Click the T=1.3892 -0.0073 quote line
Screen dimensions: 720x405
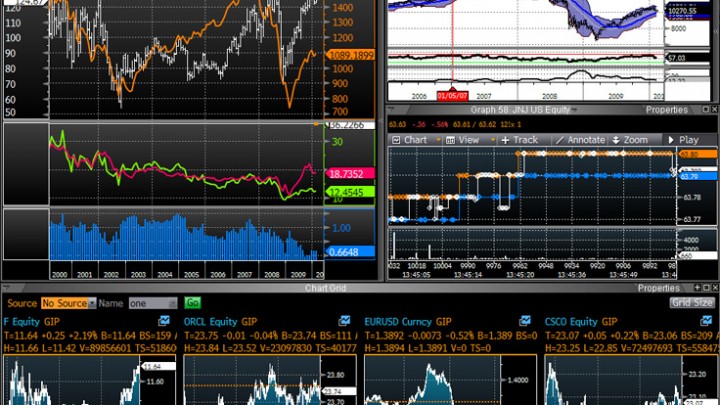(x=451, y=336)
